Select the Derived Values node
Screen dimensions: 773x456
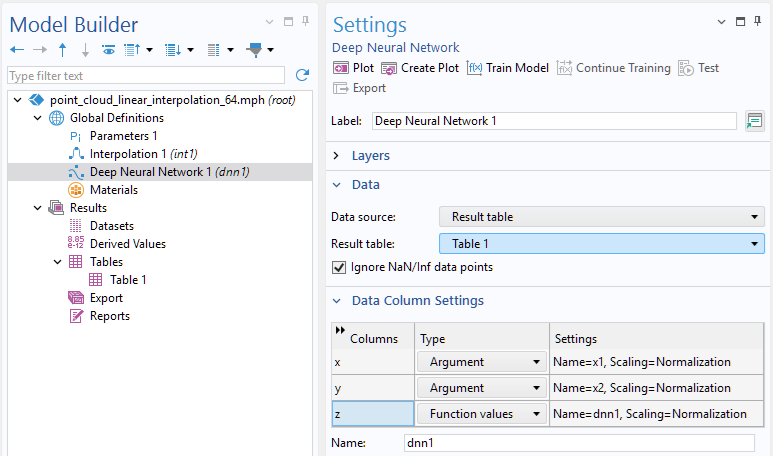pyautogui.click(x=128, y=244)
